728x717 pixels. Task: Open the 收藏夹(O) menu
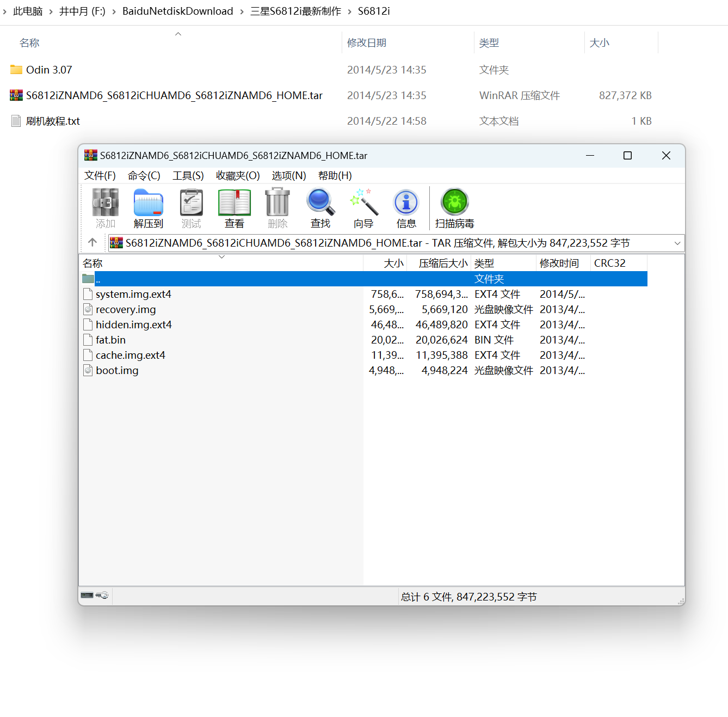[x=238, y=175]
